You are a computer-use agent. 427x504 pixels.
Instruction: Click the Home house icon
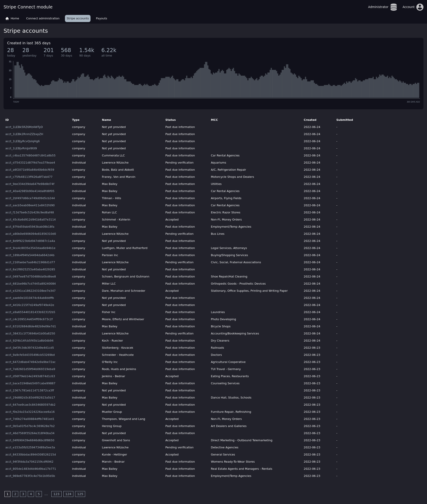[7, 18]
